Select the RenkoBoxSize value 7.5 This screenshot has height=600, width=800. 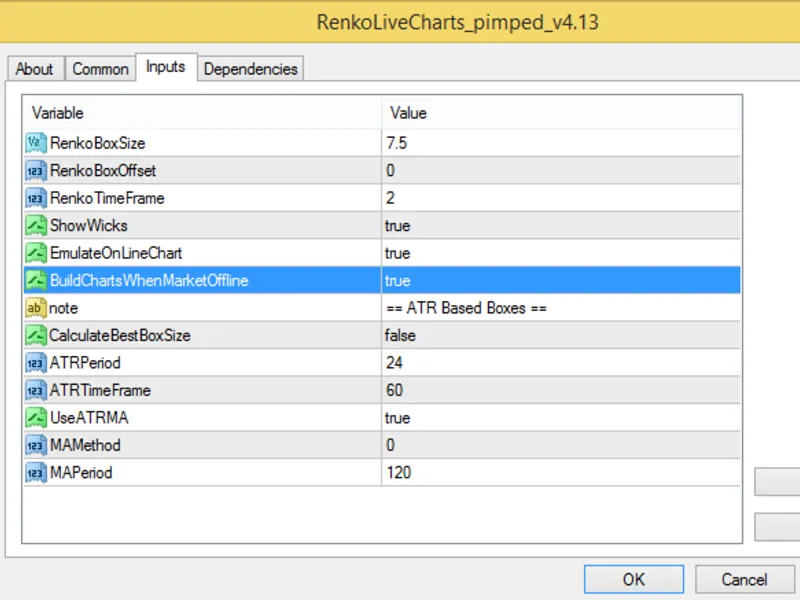click(x=561, y=143)
